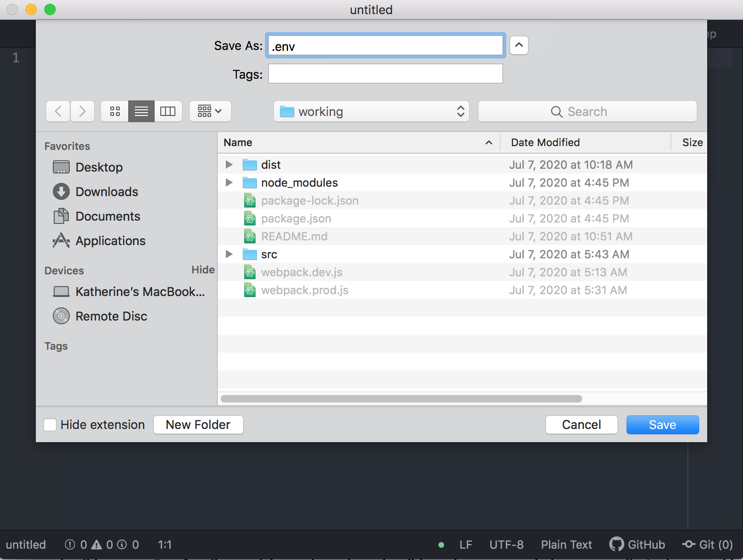743x560 pixels.
Task: Click the 1:1 cursor position indicator
Action: pos(165,545)
